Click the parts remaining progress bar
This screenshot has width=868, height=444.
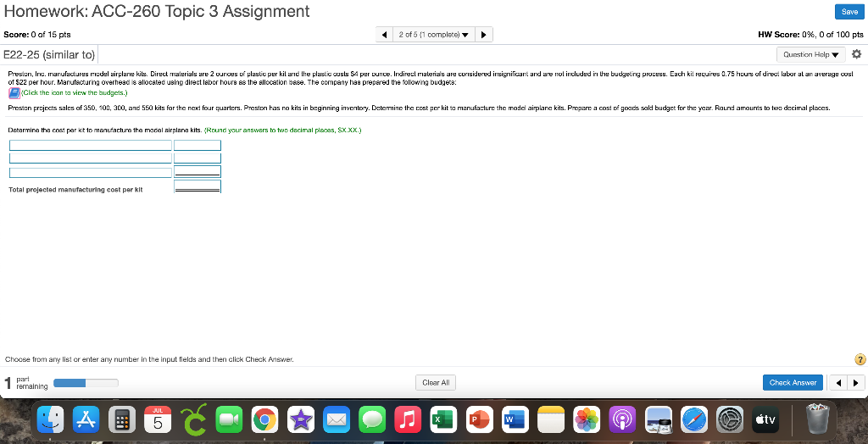86,382
